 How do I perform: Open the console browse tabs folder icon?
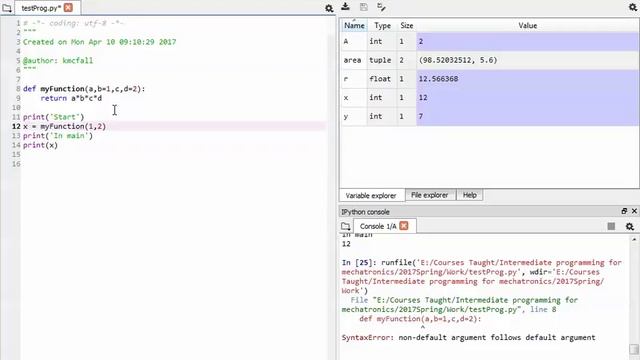coord(345,226)
